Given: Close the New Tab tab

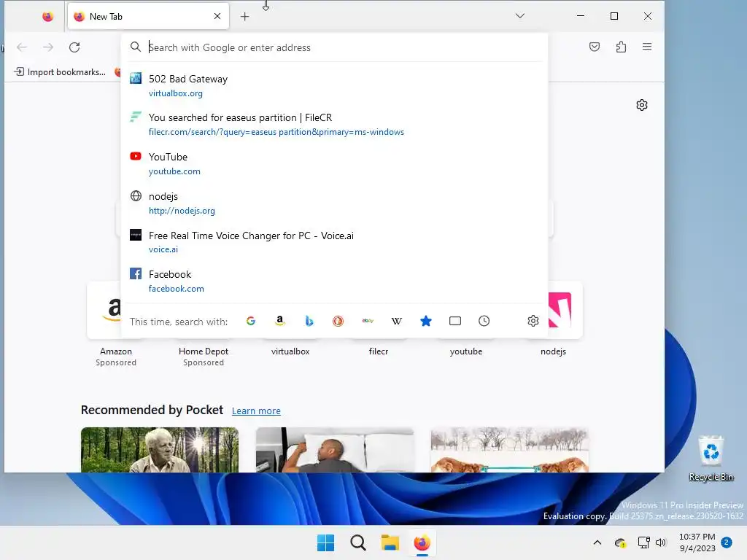Looking at the screenshot, I should [x=217, y=16].
